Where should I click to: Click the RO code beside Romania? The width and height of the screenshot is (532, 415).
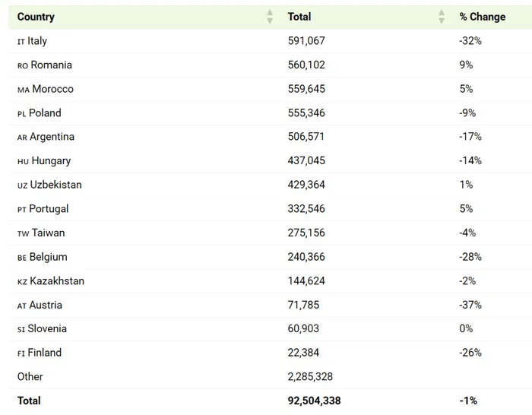tap(23, 66)
